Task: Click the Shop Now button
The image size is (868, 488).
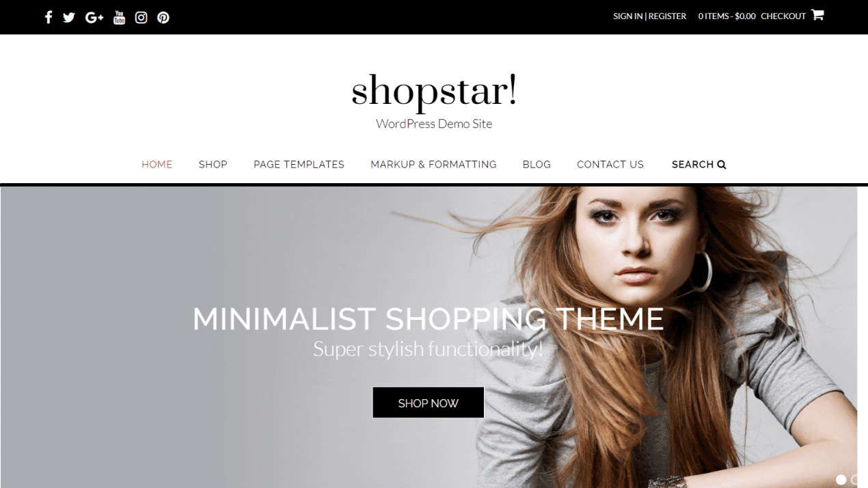Action: pos(429,403)
